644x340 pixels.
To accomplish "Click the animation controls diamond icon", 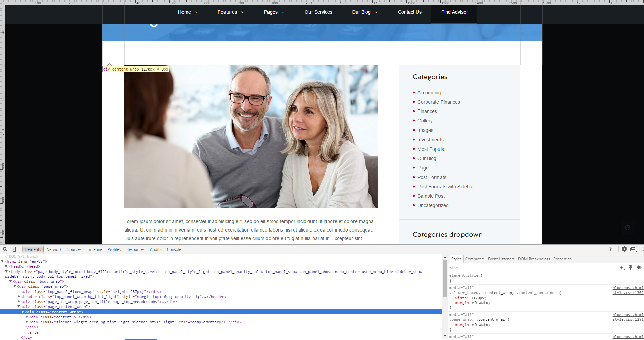I will pyautogui.click(x=639, y=268).
